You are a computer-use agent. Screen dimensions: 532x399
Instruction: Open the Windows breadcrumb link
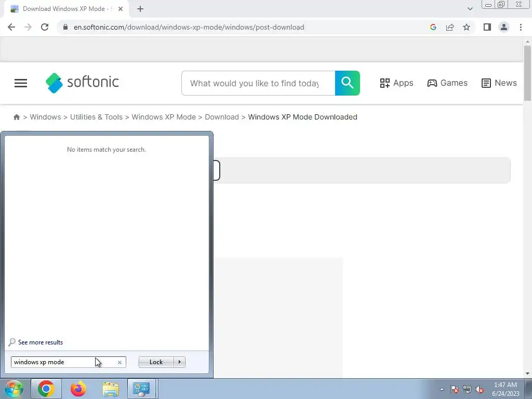tap(46, 117)
